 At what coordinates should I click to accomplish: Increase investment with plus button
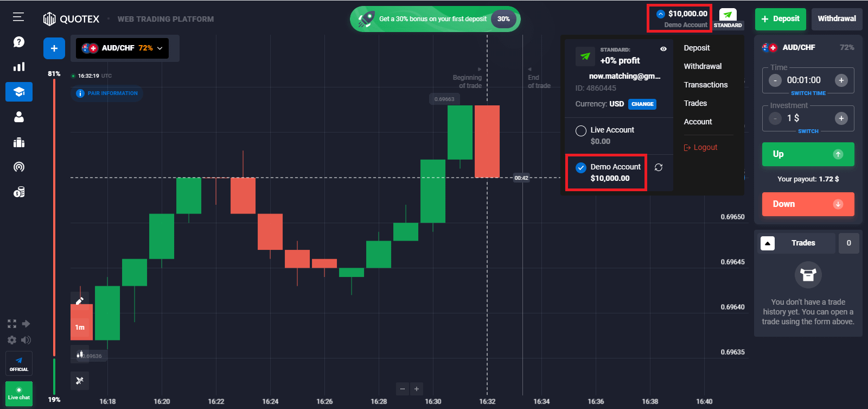click(x=841, y=118)
